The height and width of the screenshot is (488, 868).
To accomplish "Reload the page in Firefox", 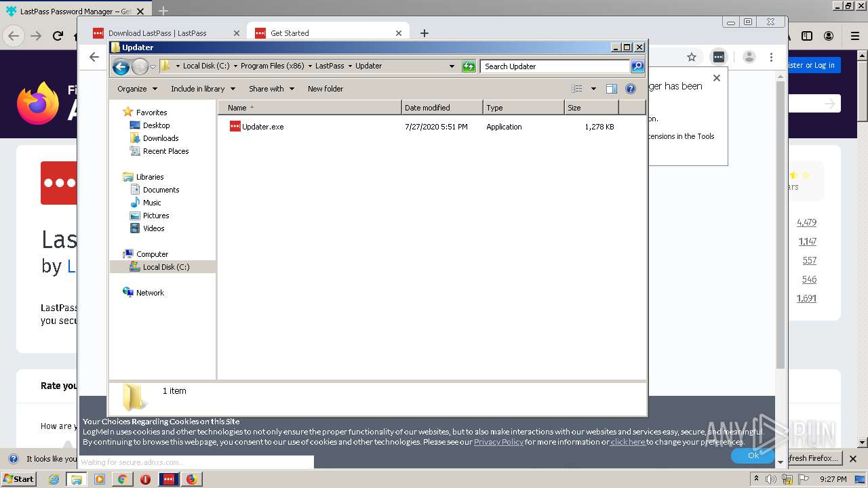I will (x=58, y=36).
